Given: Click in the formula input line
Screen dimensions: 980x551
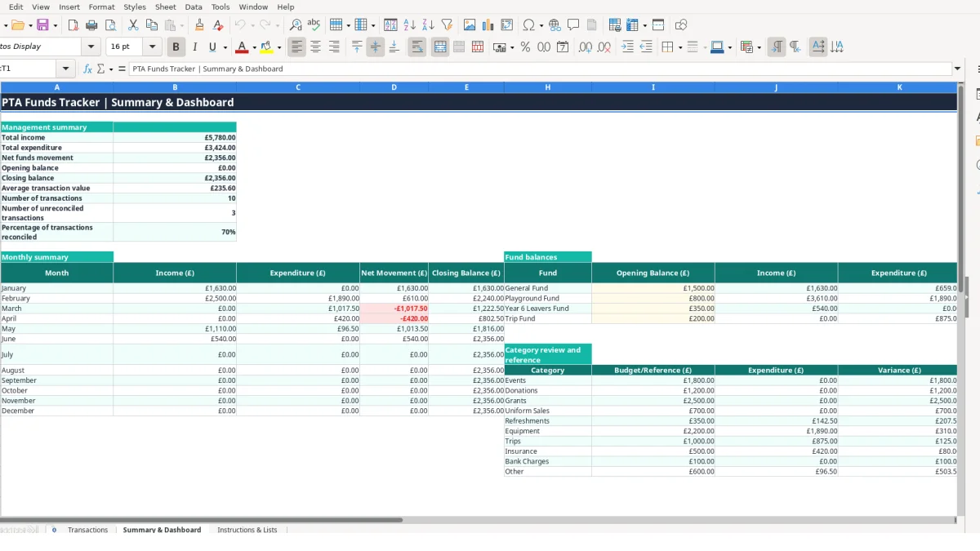Looking at the screenshot, I should click(540, 69).
